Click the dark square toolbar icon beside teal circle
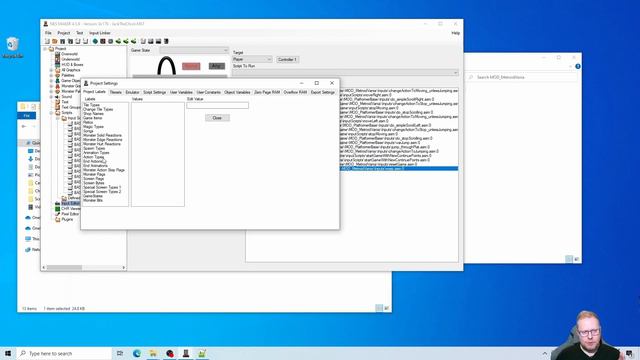The height and width of the screenshot is (360, 640). [103, 41]
